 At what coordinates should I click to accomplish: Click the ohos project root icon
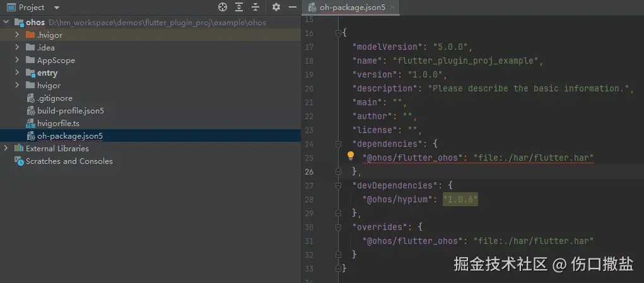tap(19, 22)
